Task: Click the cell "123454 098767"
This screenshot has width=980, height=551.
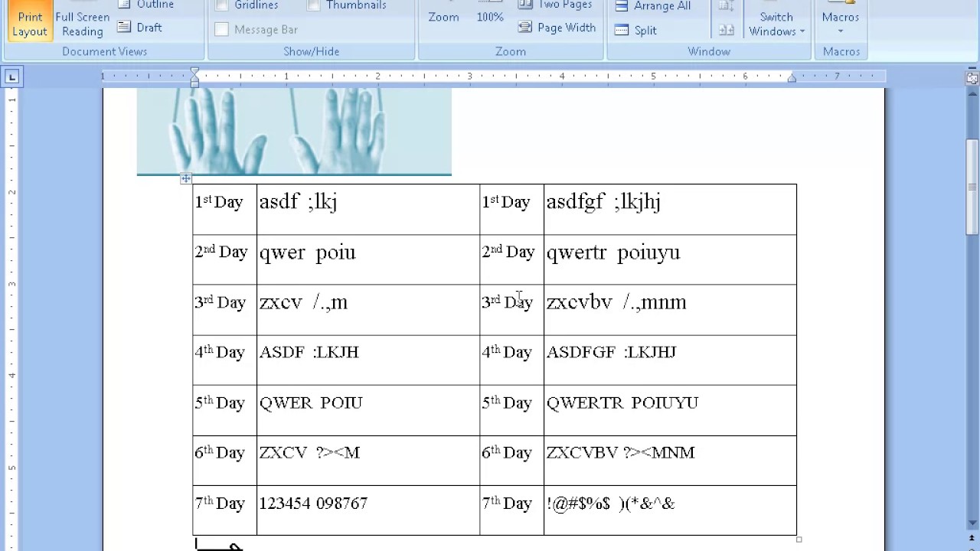Action: [368, 510]
